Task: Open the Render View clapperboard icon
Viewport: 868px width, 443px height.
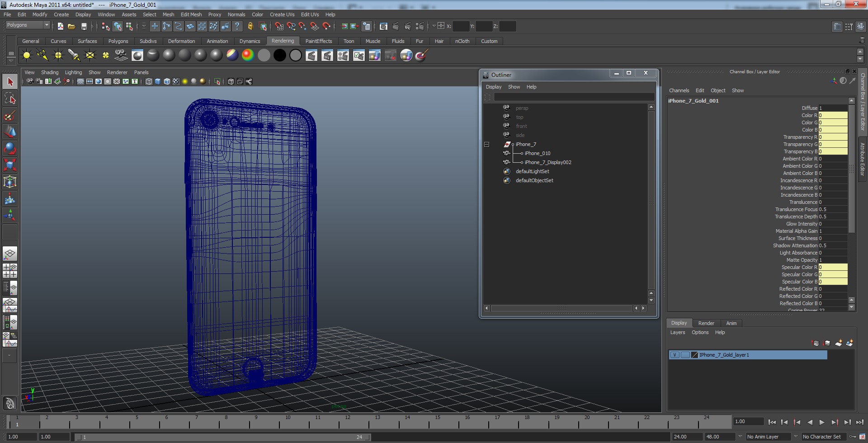Action: pyautogui.click(x=383, y=26)
